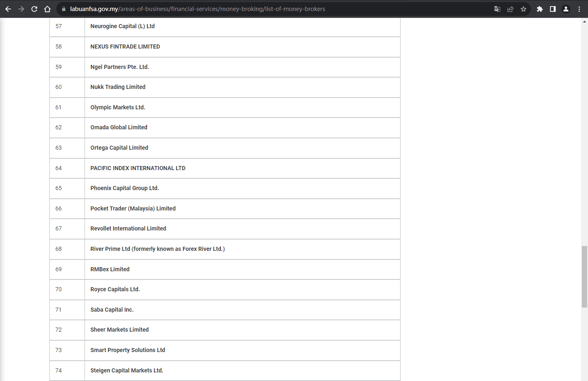Viewport: 588px width, 381px height.
Task: Click row number 64 cell
Action: (x=67, y=168)
